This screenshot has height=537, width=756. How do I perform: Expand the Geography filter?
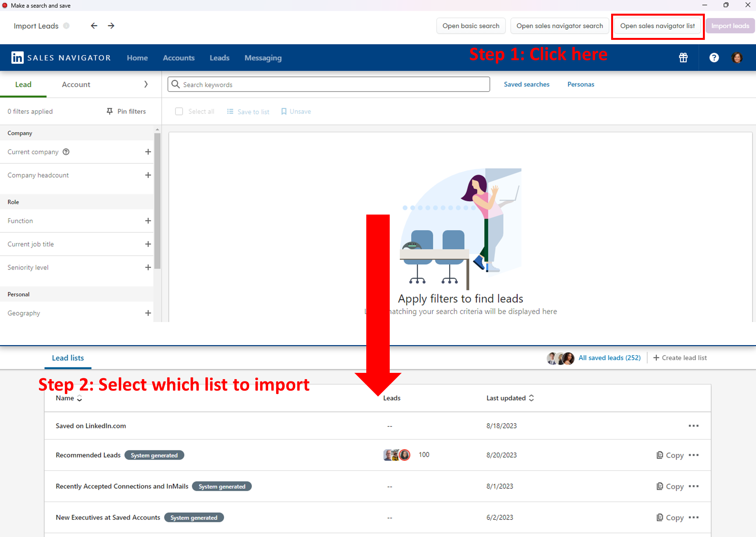click(148, 313)
